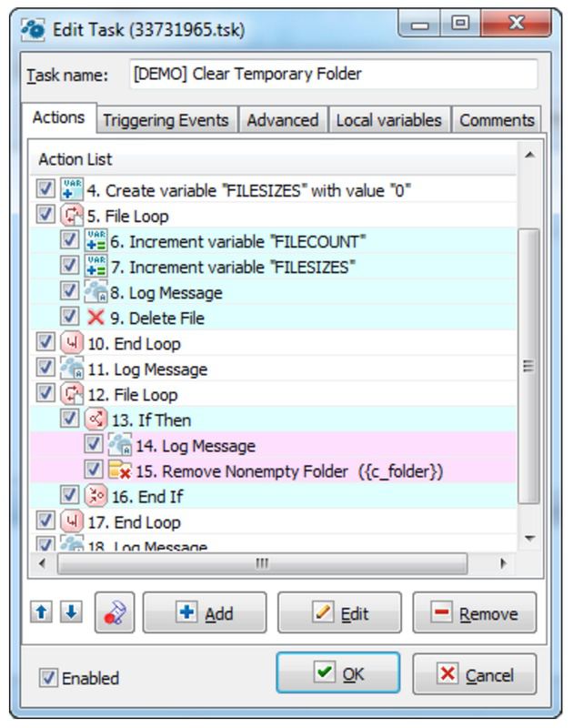This screenshot has height=728, width=573.
Task: Click the End If icon on row 16
Action: point(96,496)
